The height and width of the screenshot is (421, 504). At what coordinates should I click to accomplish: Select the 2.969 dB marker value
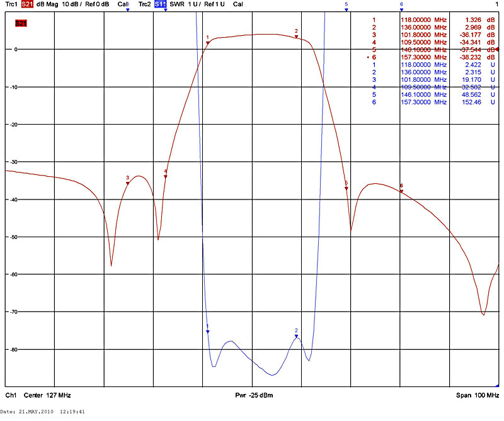click(x=480, y=27)
